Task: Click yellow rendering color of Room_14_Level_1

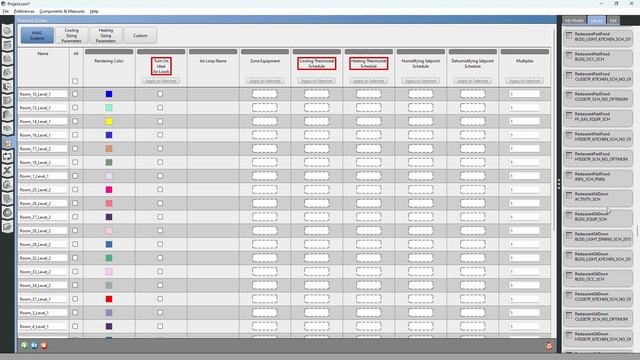Action: 109,121
